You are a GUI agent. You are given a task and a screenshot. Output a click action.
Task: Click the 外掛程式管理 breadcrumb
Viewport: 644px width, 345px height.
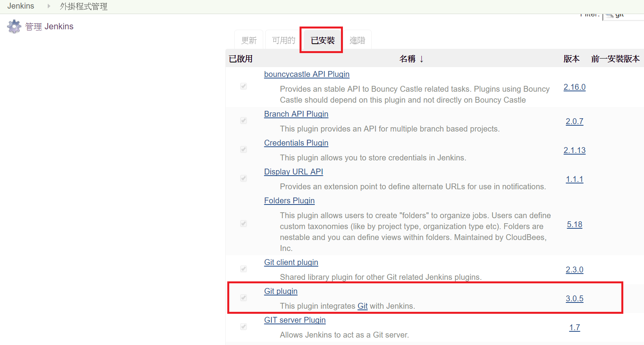[84, 6]
